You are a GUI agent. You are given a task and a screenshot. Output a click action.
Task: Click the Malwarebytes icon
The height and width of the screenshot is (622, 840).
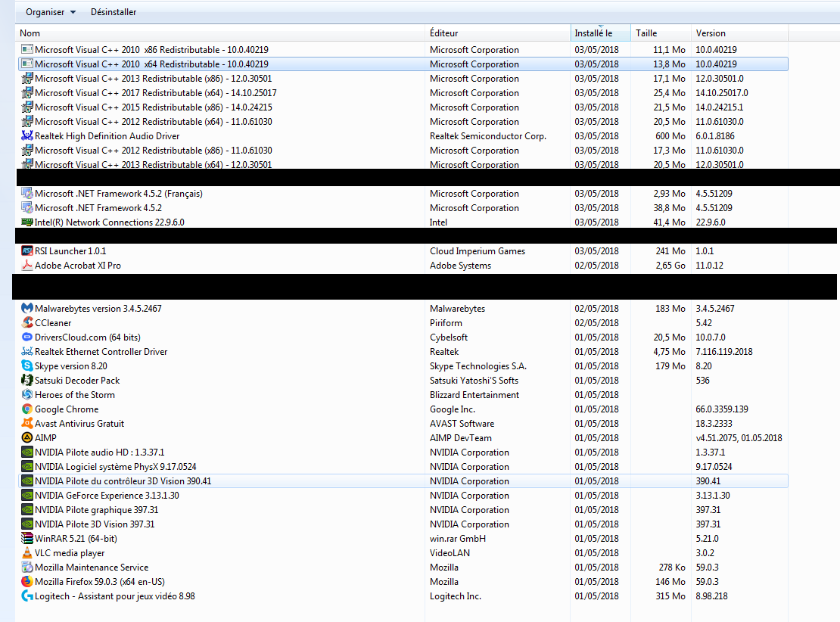[x=26, y=308]
